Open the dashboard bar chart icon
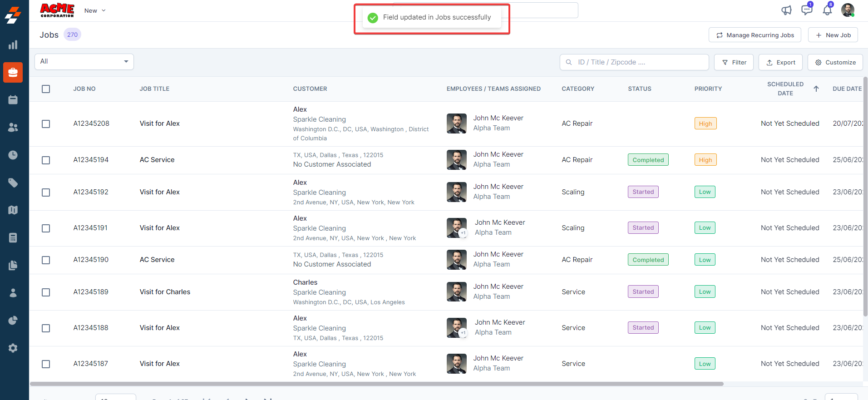This screenshot has width=868, height=400. [x=13, y=45]
